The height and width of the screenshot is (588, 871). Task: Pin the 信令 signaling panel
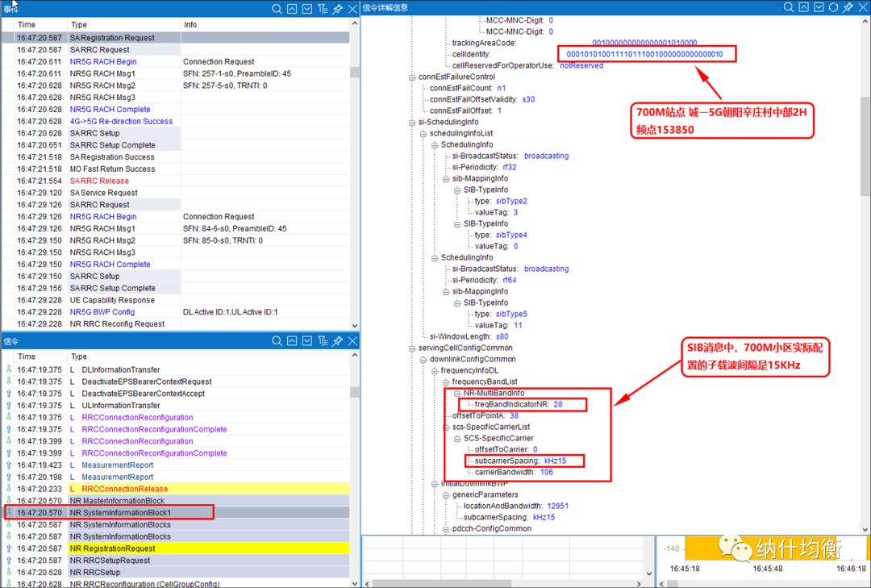[x=337, y=340]
